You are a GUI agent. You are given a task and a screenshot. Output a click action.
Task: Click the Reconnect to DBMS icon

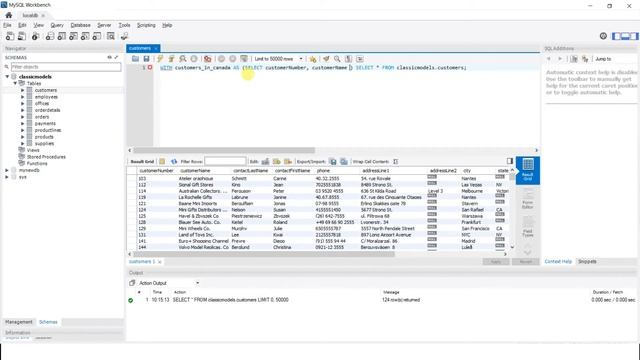click(124, 36)
